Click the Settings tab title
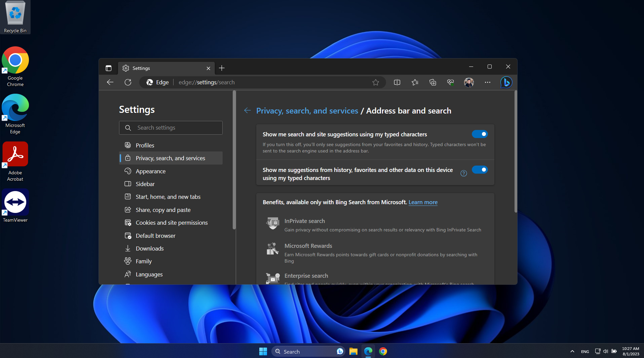The image size is (644, 358). 141,68
